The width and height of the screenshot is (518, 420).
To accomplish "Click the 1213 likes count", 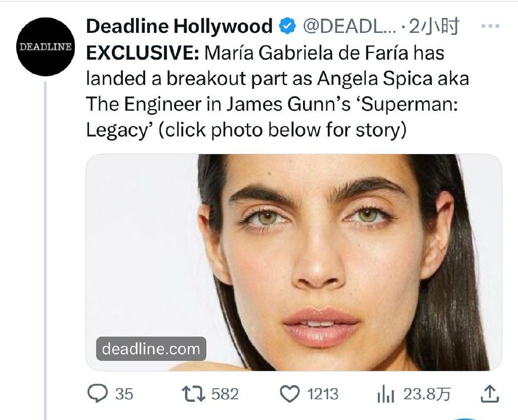I will click(x=323, y=394).
